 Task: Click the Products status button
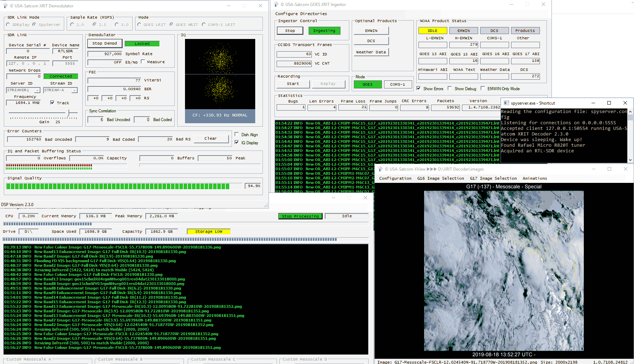pyautogui.click(x=525, y=31)
